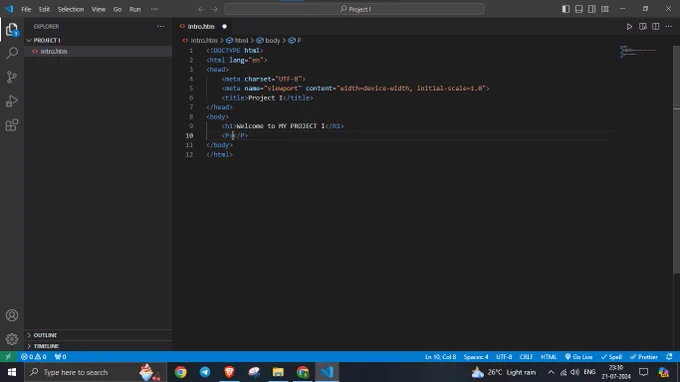The height and width of the screenshot is (382, 680).
Task: Toggle the Primary Side Bar layout icon
Action: click(566, 9)
